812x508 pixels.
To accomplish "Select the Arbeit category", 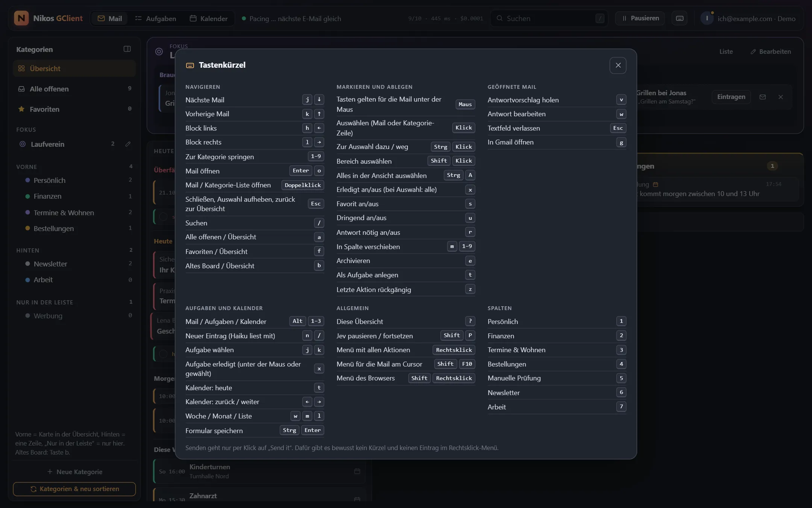I will pyautogui.click(x=74, y=280).
